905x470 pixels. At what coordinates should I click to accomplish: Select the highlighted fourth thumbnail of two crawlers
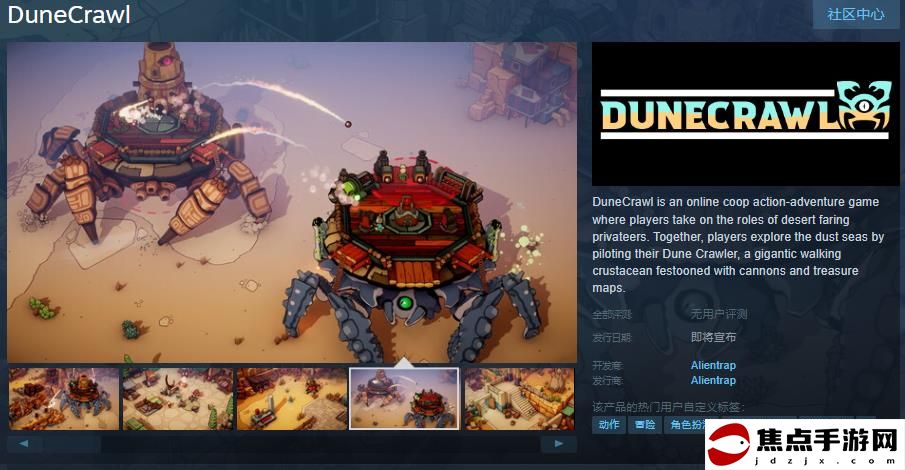(404, 399)
